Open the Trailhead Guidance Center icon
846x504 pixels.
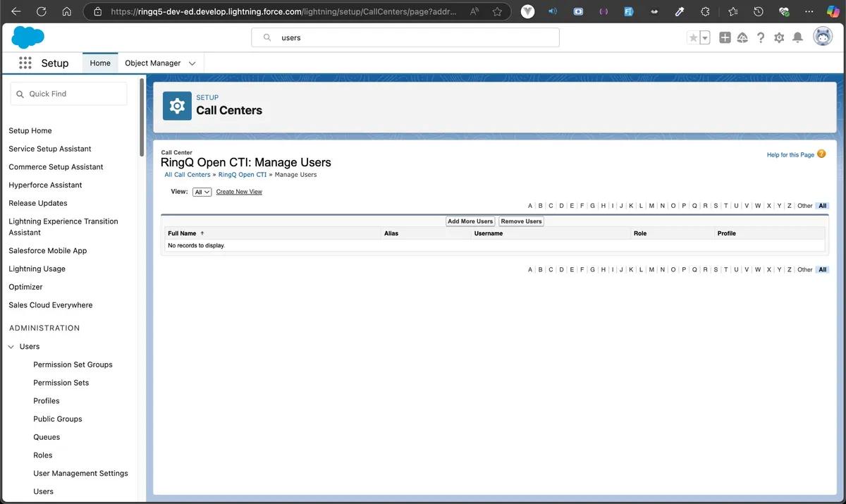click(742, 38)
